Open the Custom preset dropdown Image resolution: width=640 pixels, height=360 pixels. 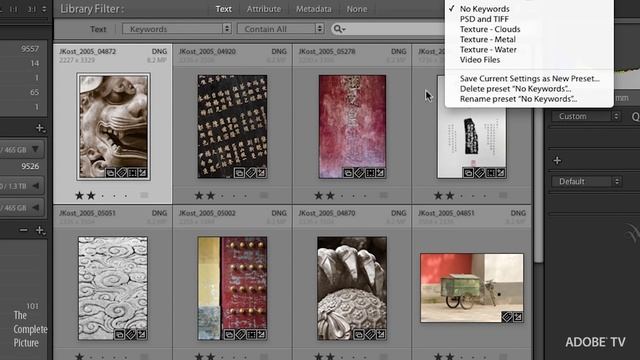[x=586, y=116]
